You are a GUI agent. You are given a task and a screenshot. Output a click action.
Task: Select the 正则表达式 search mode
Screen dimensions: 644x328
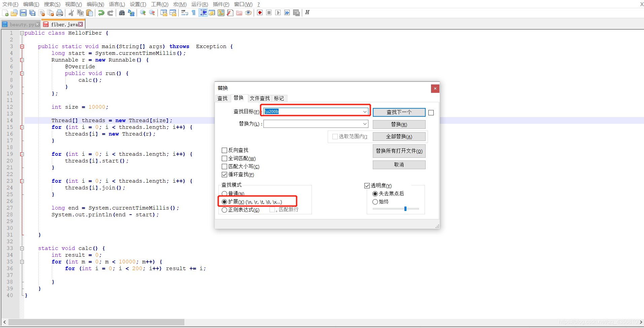pos(224,210)
